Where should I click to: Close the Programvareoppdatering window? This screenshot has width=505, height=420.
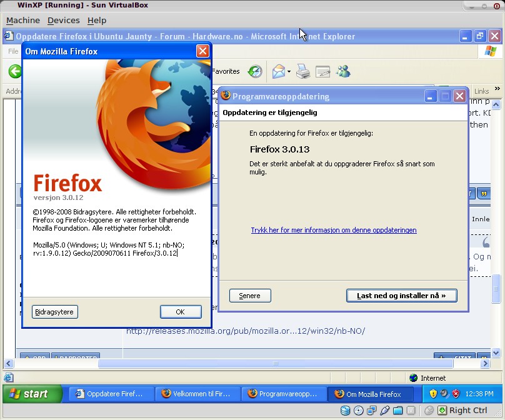coord(459,96)
